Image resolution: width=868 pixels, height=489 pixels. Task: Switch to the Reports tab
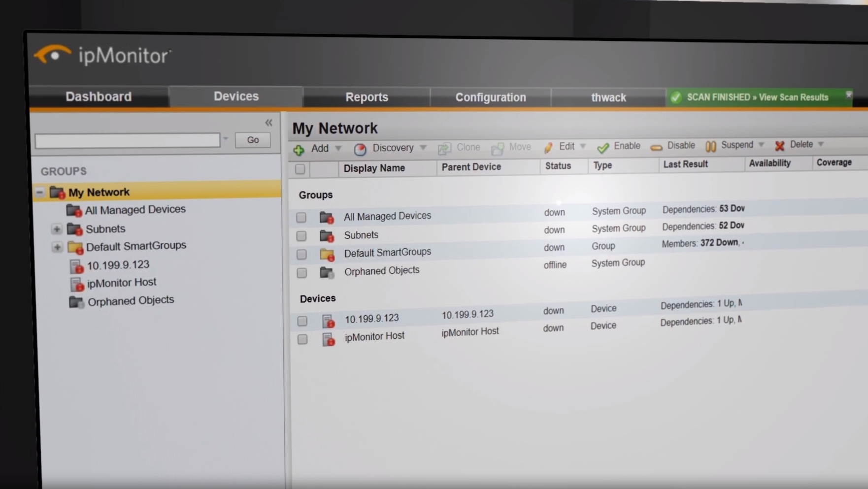(367, 97)
